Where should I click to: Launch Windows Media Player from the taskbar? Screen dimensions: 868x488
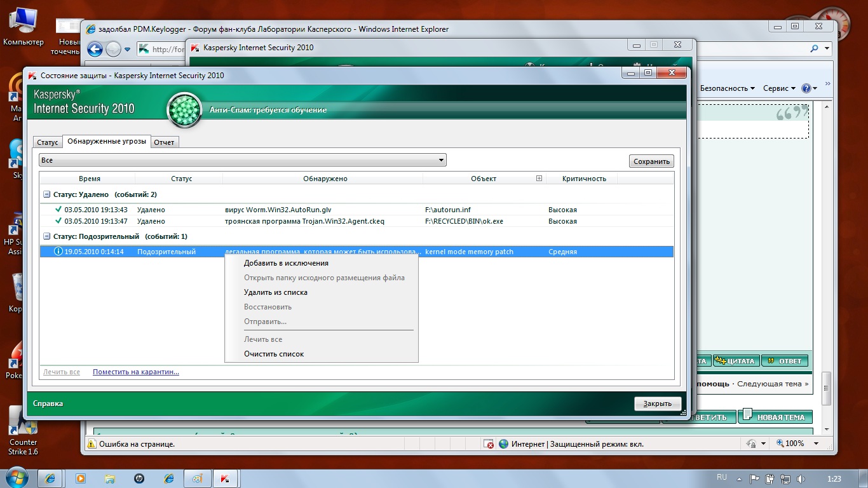(81, 478)
